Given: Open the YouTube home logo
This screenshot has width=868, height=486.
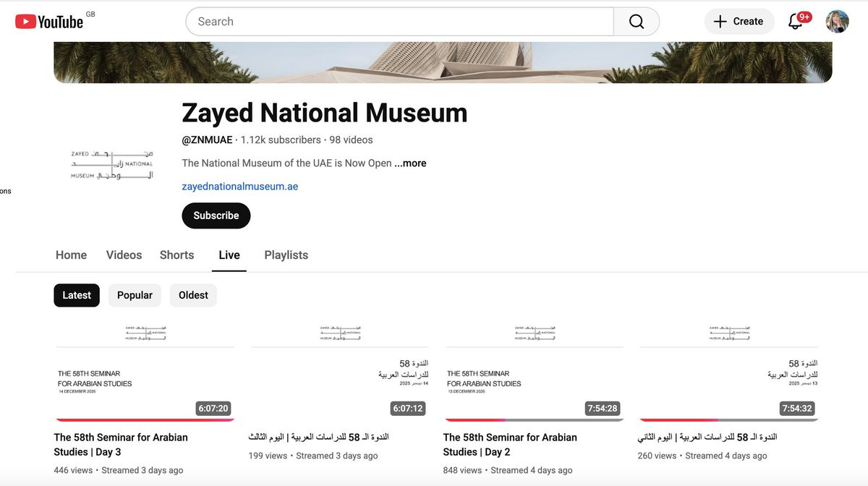Looking at the screenshot, I should pyautogui.click(x=49, y=22).
